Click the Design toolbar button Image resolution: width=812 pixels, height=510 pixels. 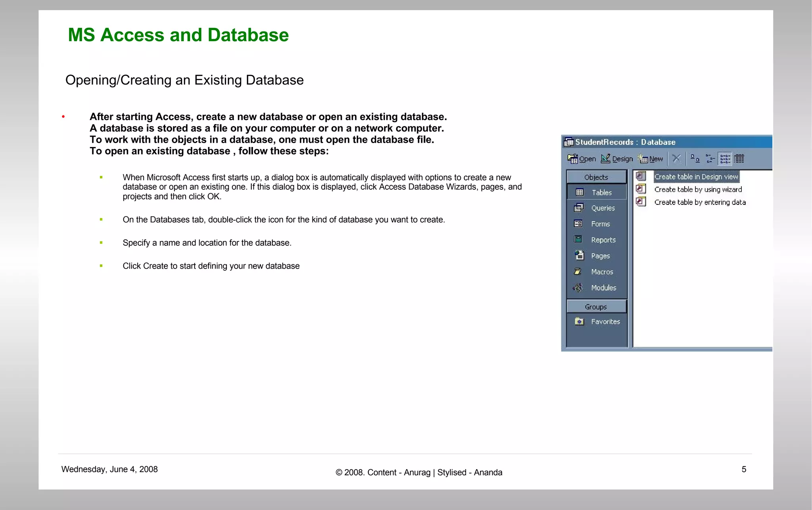[x=617, y=159]
